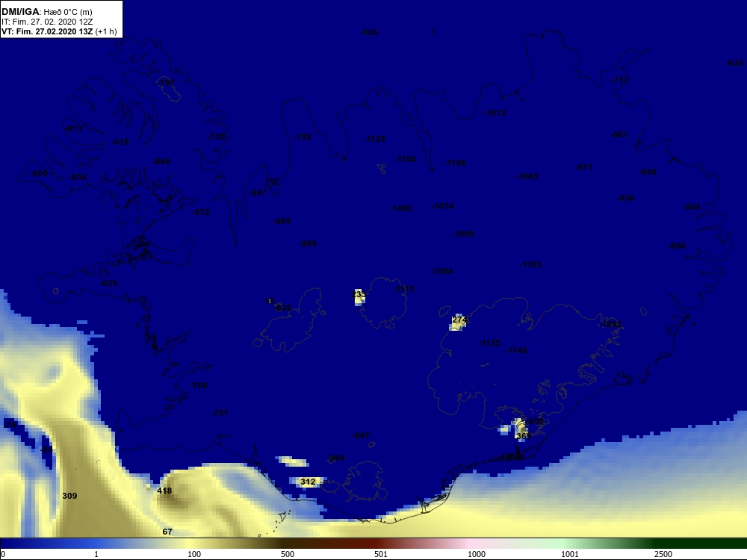Select the 363 value on southeast glacier
Viewport: 747px width, 560px height.
coord(523,436)
